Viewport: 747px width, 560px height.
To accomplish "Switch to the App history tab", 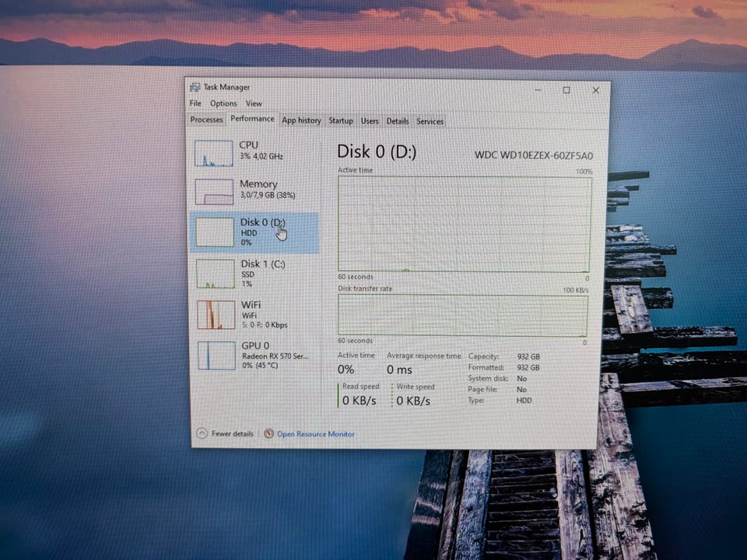I will click(x=301, y=121).
